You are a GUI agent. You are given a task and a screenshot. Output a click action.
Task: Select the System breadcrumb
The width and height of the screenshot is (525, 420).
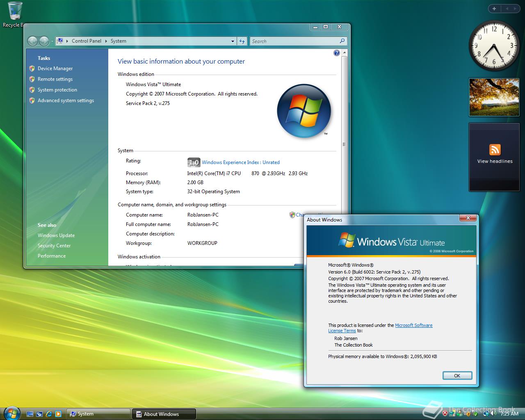pyautogui.click(x=118, y=41)
